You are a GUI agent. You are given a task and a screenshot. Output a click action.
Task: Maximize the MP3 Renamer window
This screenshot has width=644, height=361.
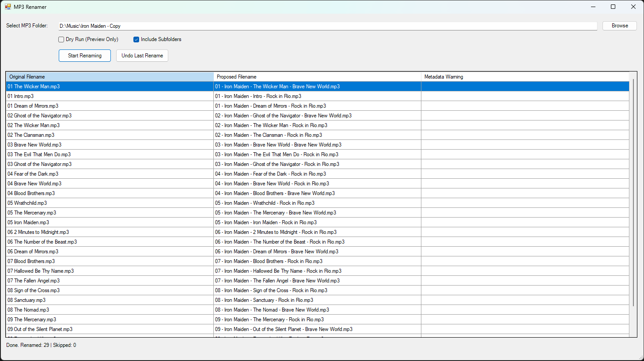click(x=613, y=7)
